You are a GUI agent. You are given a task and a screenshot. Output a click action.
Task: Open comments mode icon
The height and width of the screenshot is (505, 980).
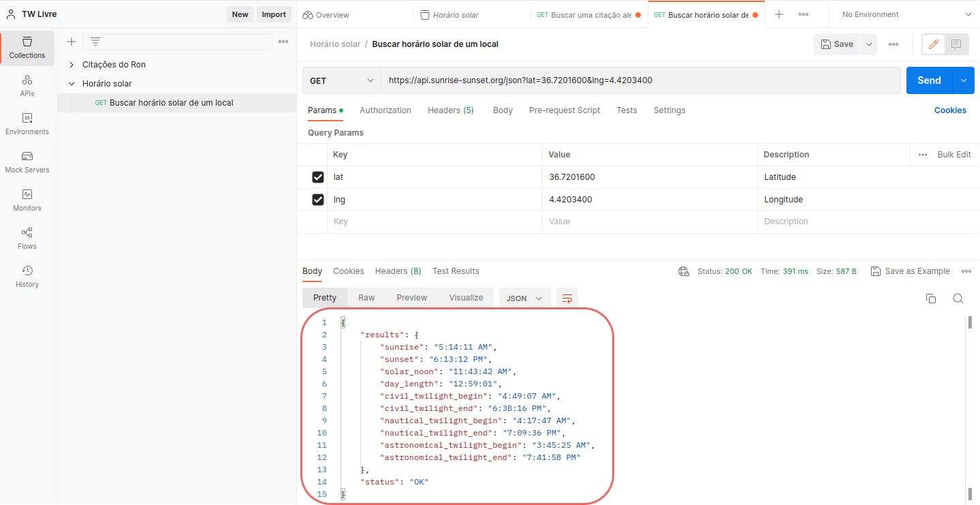(x=956, y=44)
